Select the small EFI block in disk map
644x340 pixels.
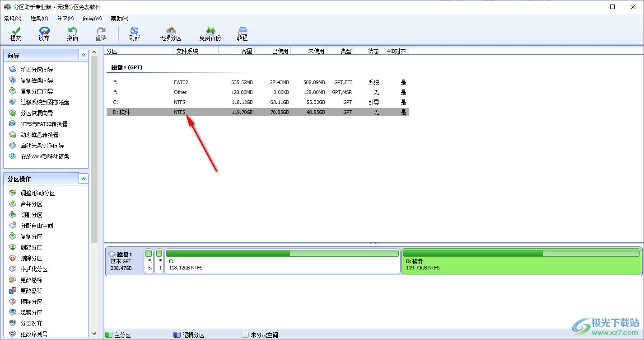coord(149,261)
